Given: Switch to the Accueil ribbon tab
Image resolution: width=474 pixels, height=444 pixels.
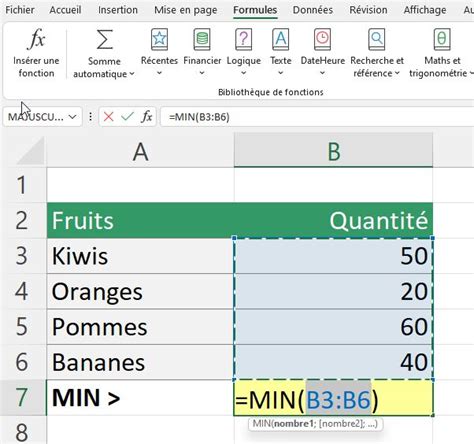Looking at the screenshot, I should click(x=65, y=10).
